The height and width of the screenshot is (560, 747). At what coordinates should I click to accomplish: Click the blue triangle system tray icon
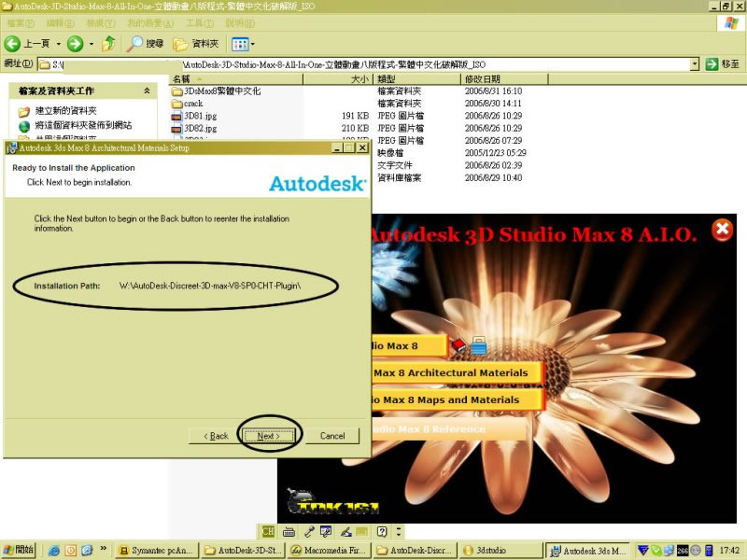tap(642, 550)
